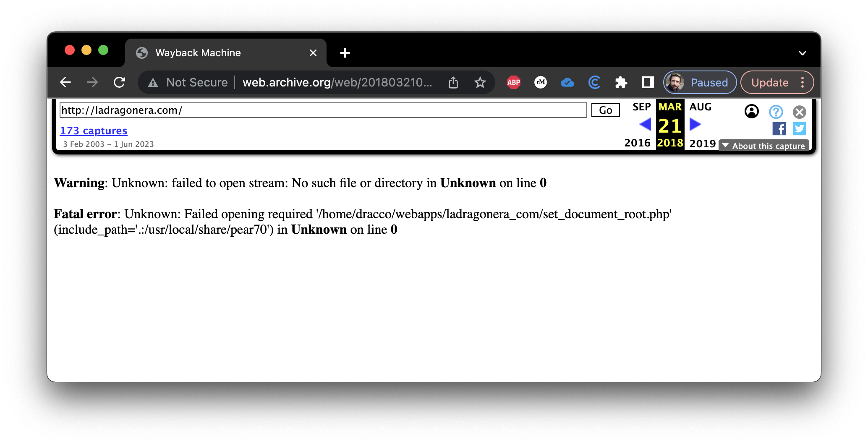868x444 pixels.
Task: Bookmark this page with the star icon
Action: tap(480, 82)
